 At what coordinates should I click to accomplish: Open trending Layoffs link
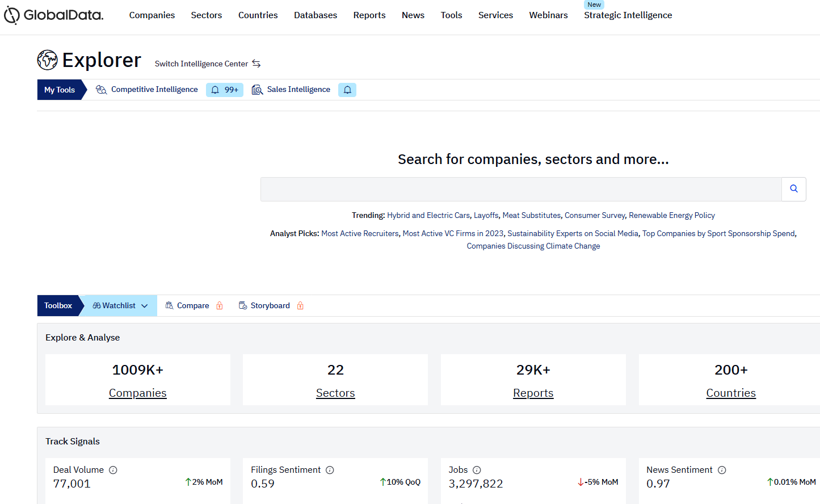486,215
